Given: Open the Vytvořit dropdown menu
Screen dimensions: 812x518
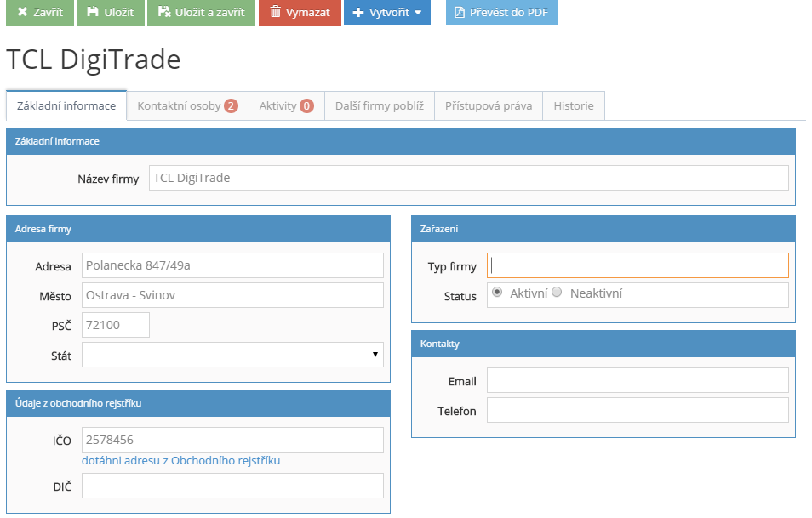Looking at the screenshot, I should [x=386, y=13].
